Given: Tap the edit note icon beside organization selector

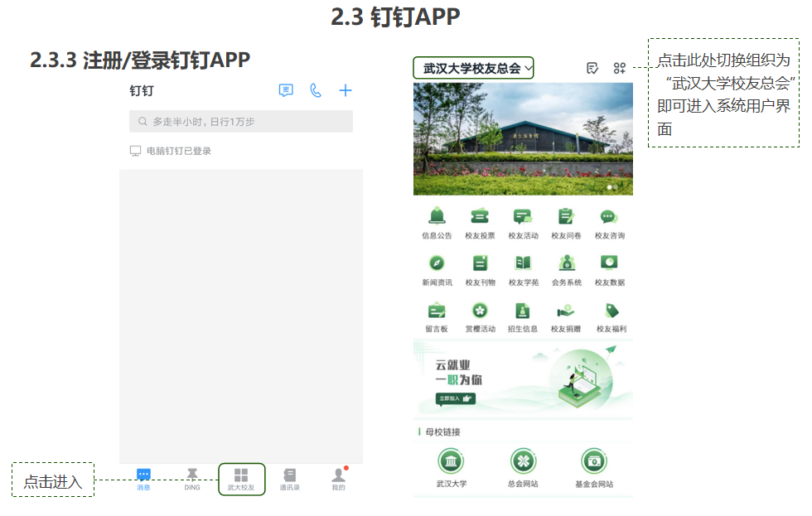Looking at the screenshot, I should 592,68.
